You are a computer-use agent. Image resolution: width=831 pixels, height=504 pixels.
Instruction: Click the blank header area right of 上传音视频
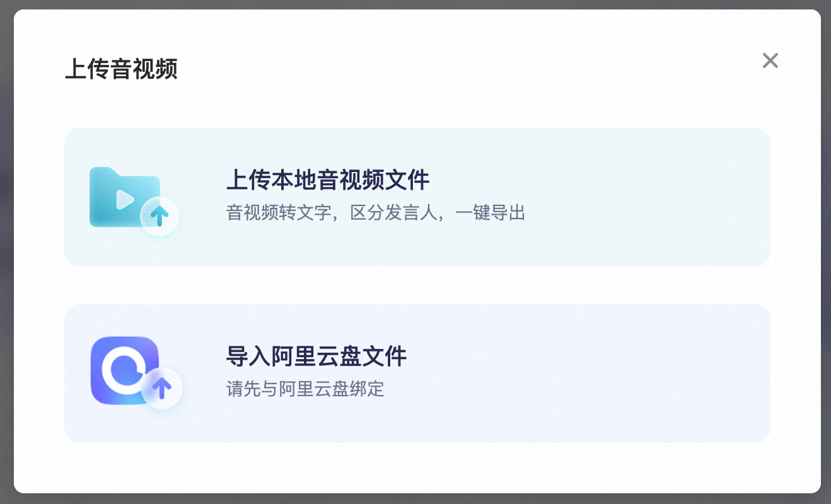(467, 69)
